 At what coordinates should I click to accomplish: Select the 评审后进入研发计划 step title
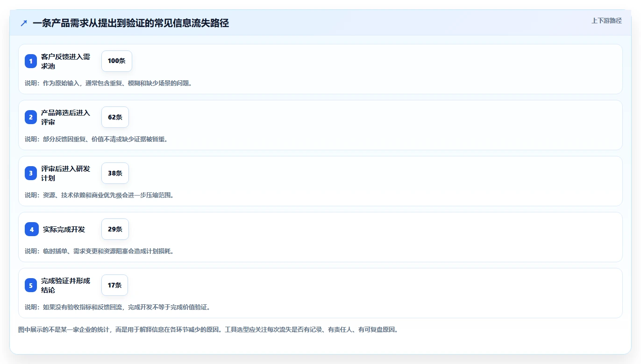tap(65, 173)
